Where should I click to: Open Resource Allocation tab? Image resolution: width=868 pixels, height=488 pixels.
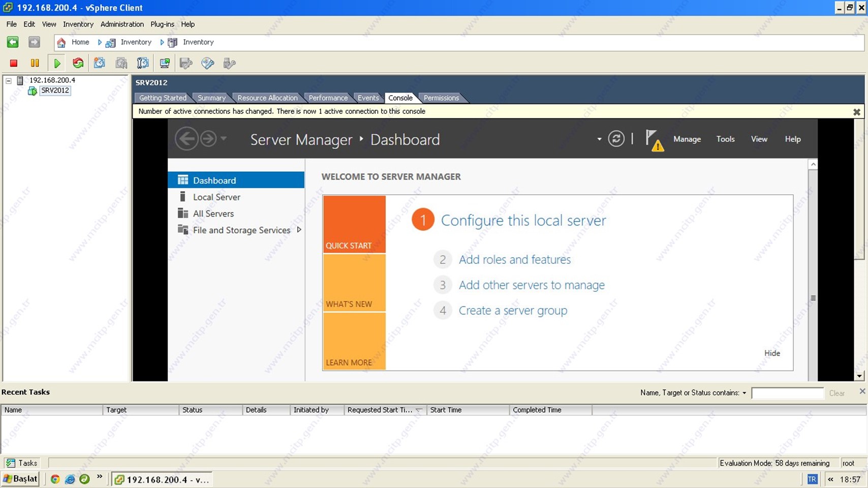267,98
